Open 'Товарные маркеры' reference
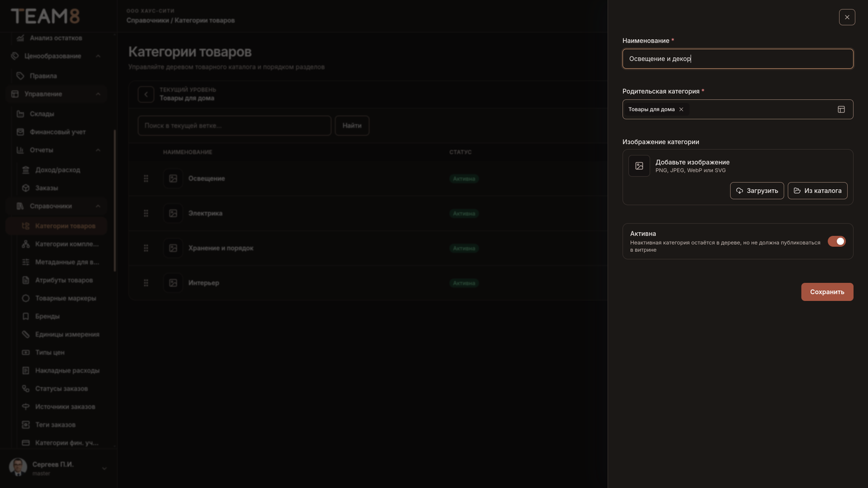Viewport: 868px width, 488px height. pyautogui.click(x=66, y=298)
